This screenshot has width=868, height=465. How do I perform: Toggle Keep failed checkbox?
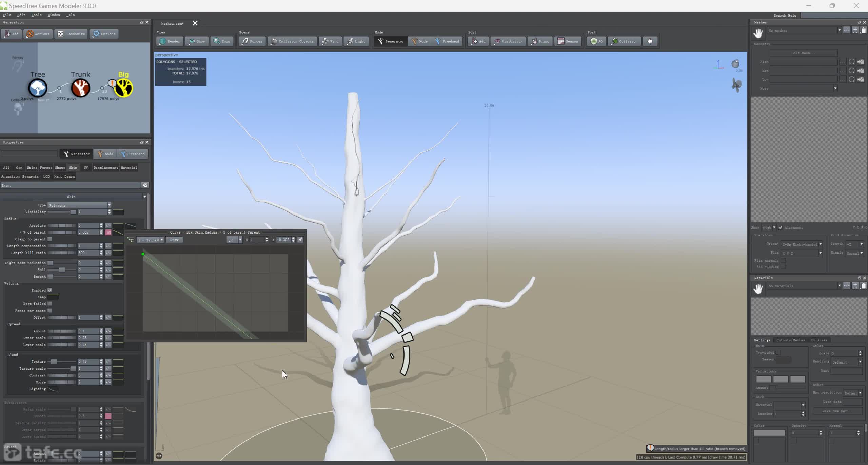(x=50, y=304)
